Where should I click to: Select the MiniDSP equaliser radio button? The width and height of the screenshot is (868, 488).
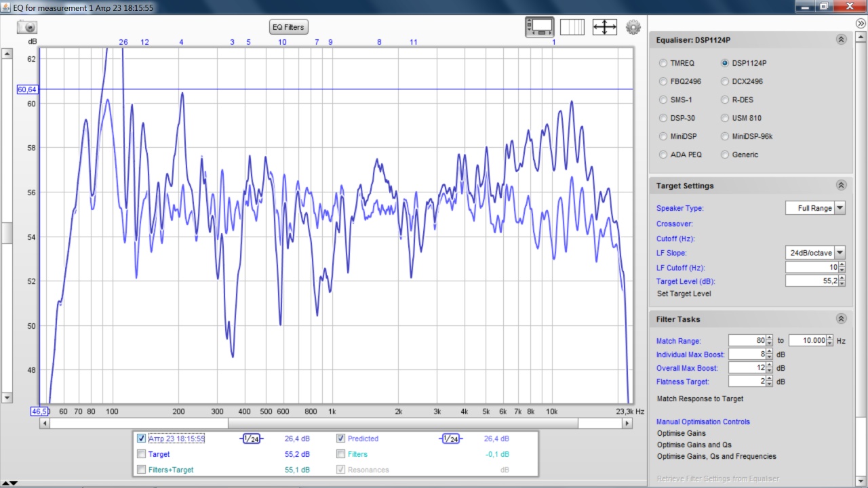click(663, 136)
